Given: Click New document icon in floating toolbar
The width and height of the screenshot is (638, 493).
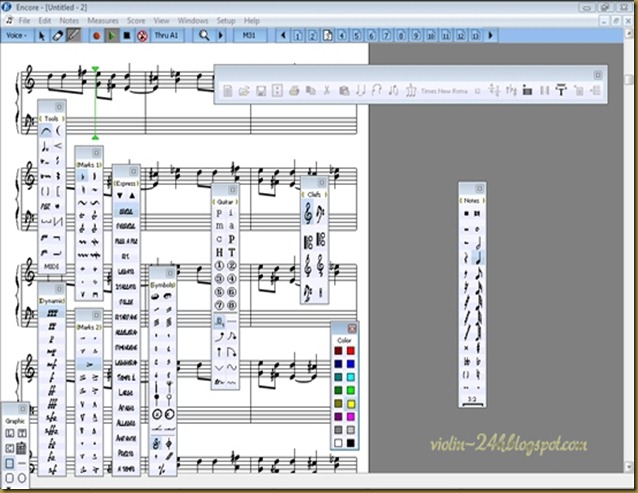Looking at the screenshot, I should coord(228,91).
